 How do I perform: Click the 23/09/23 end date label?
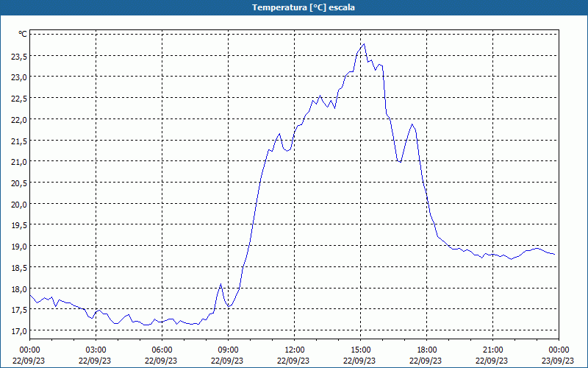point(559,361)
